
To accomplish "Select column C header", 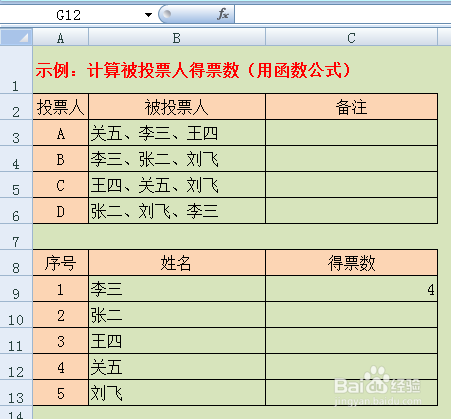I will coord(351,38).
